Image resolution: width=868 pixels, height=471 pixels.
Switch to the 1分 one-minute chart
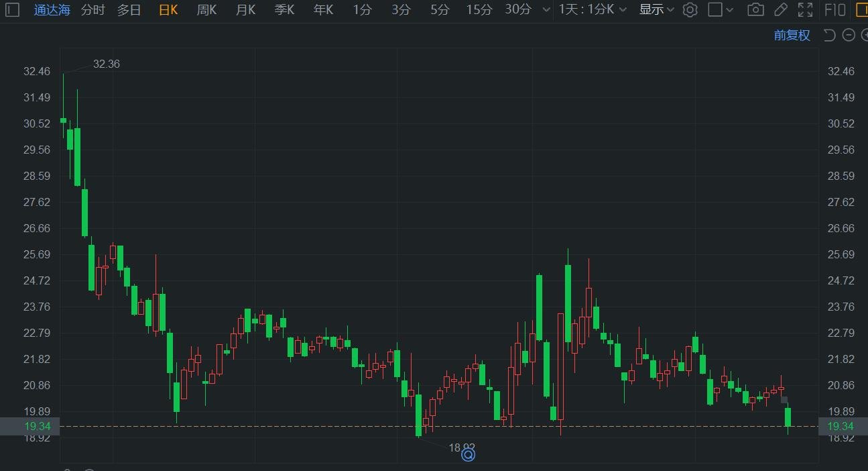point(362,9)
